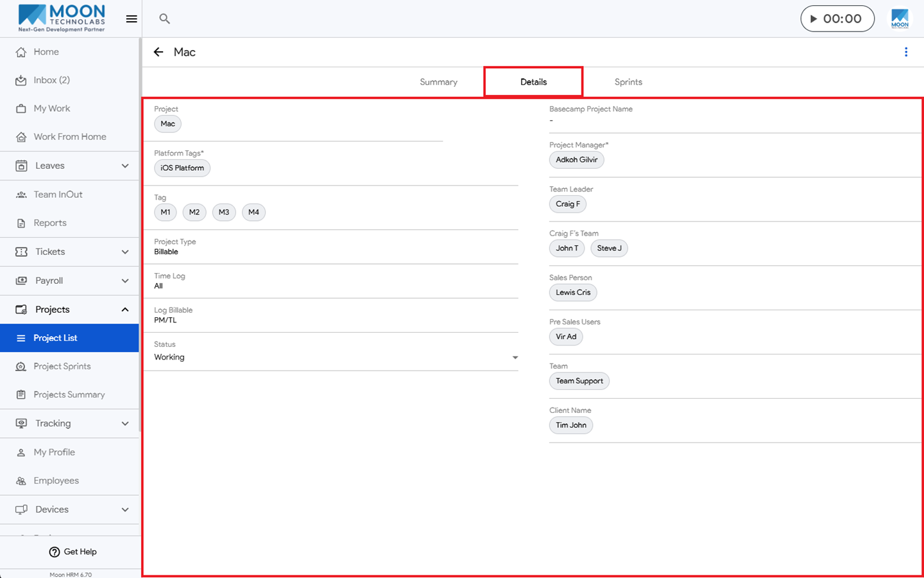
Task: Click the Get Help link
Action: click(x=73, y=552)
